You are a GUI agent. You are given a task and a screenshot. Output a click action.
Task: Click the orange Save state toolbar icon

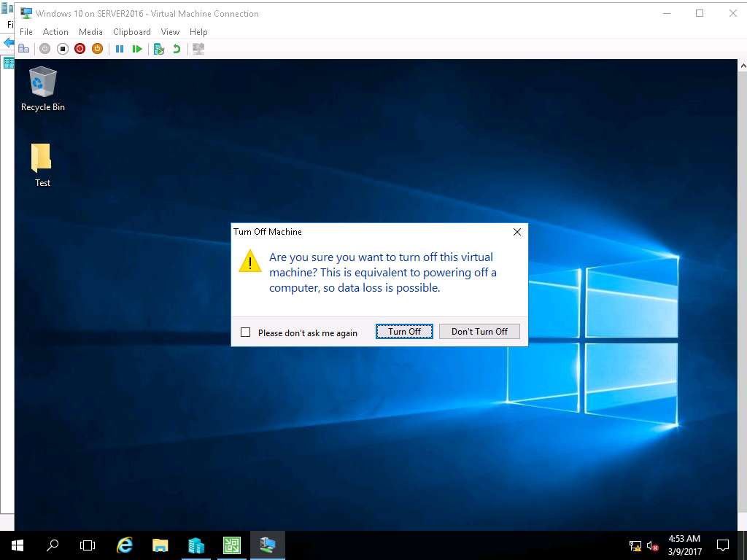[97, 49]
